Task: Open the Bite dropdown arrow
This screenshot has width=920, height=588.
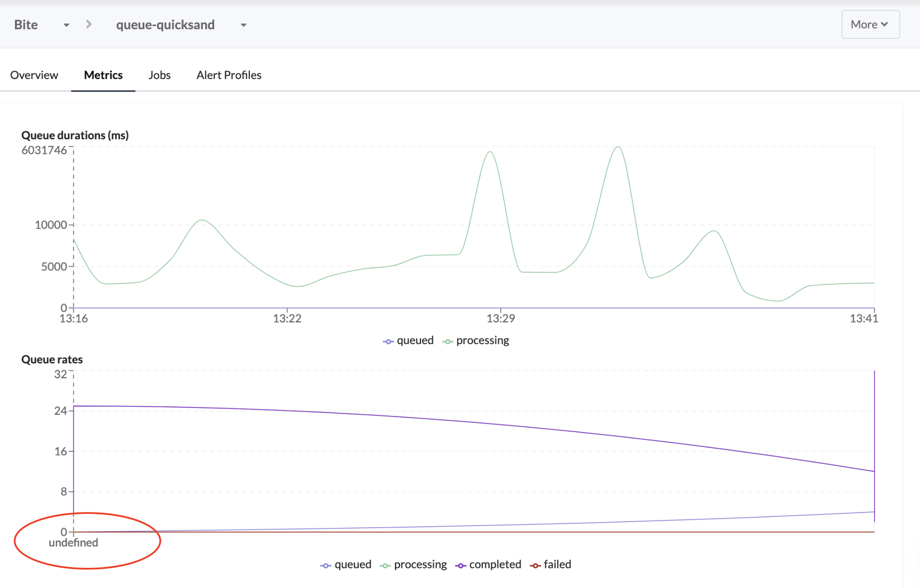Action: click(x=66, y=25)
